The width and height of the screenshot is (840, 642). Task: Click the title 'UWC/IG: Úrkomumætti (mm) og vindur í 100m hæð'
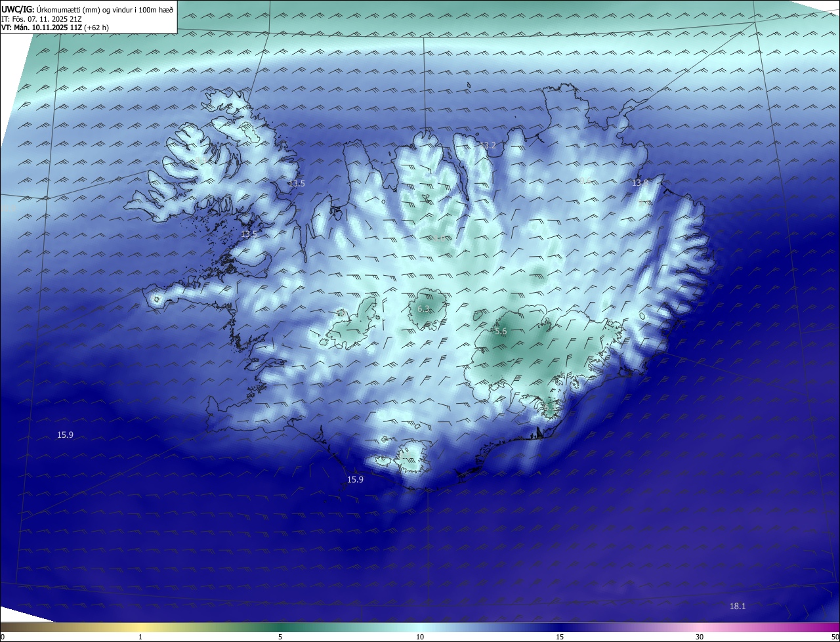[x=87, y=9]
